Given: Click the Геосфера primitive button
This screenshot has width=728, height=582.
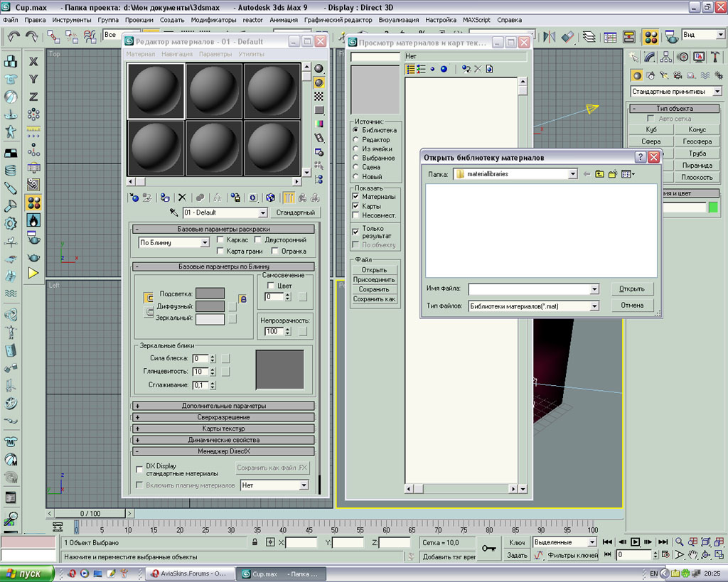Looking at the screenshot, I should tap(697, 142).
